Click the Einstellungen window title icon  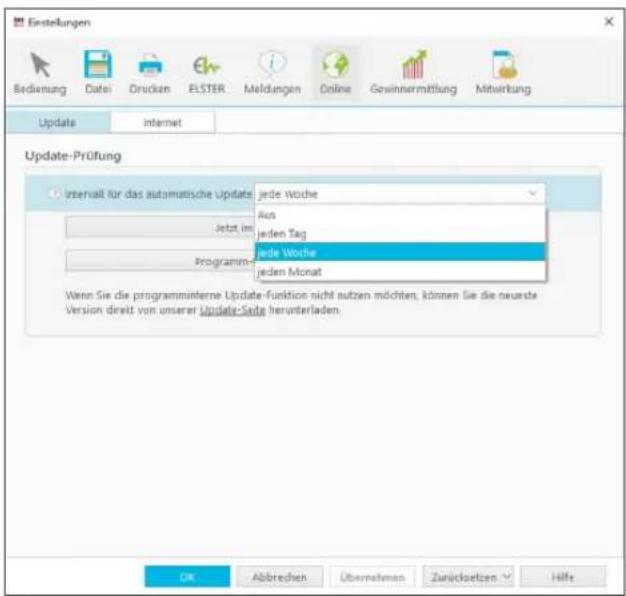tap(18, 22)
